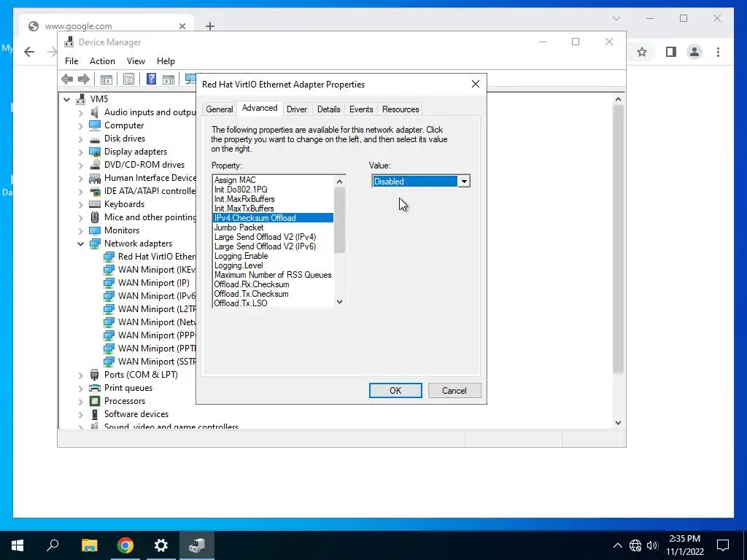
Task: Open taskbar Search magnifier
Action: pos(53,545)
